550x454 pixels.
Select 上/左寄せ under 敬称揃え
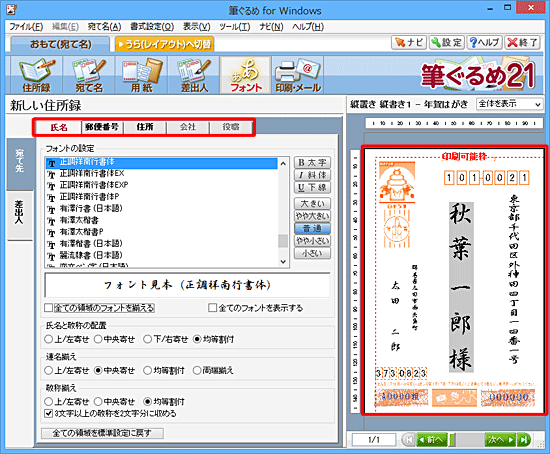(48, 401)
